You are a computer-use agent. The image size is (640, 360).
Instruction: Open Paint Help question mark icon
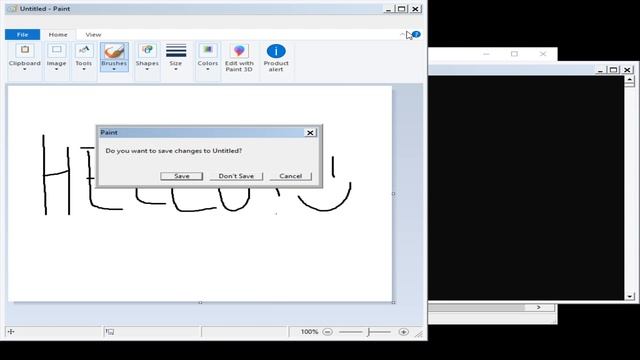416,34
